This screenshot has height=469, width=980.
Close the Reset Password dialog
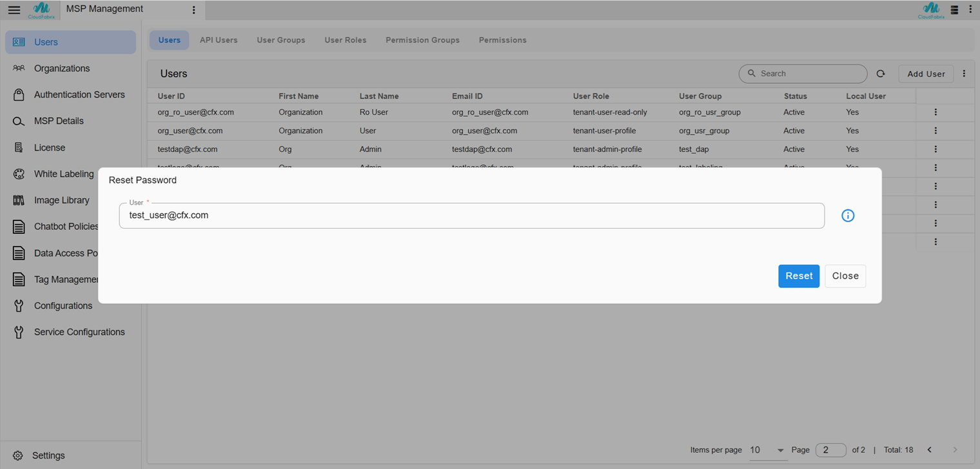[x=845, y=276]
